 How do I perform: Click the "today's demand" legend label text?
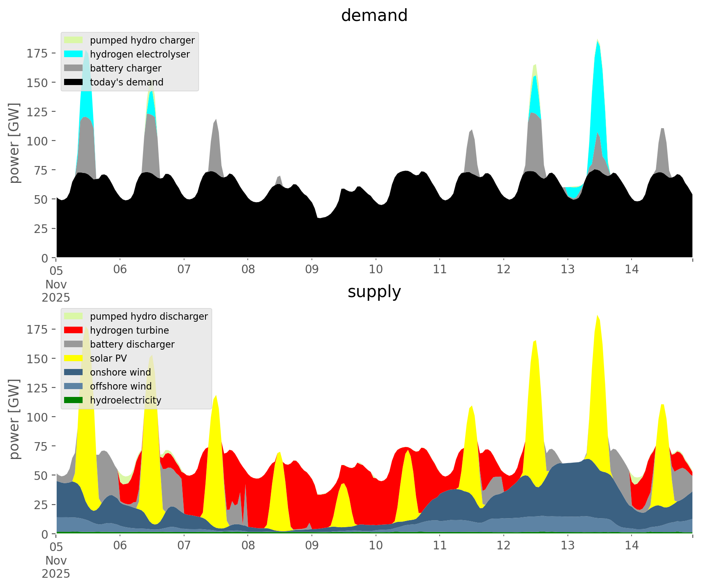(127, 82)
